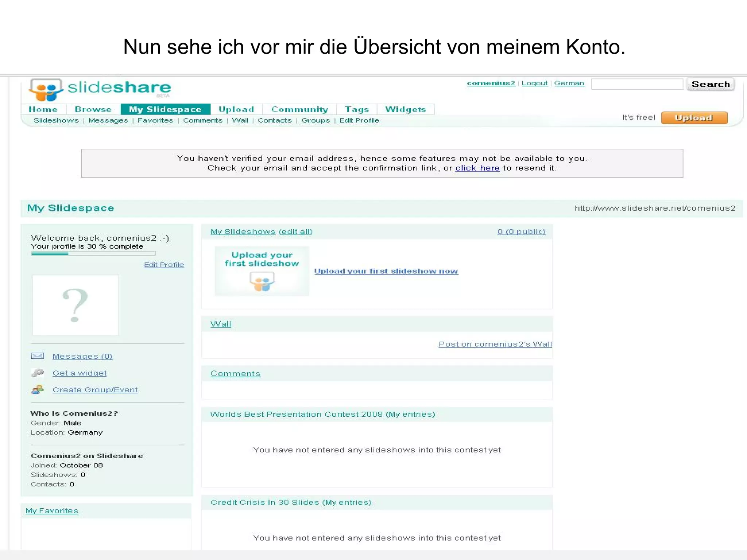Click the profile completion progress bar
The width and height of the screenshot is (747, 560).
pos(93,253)
